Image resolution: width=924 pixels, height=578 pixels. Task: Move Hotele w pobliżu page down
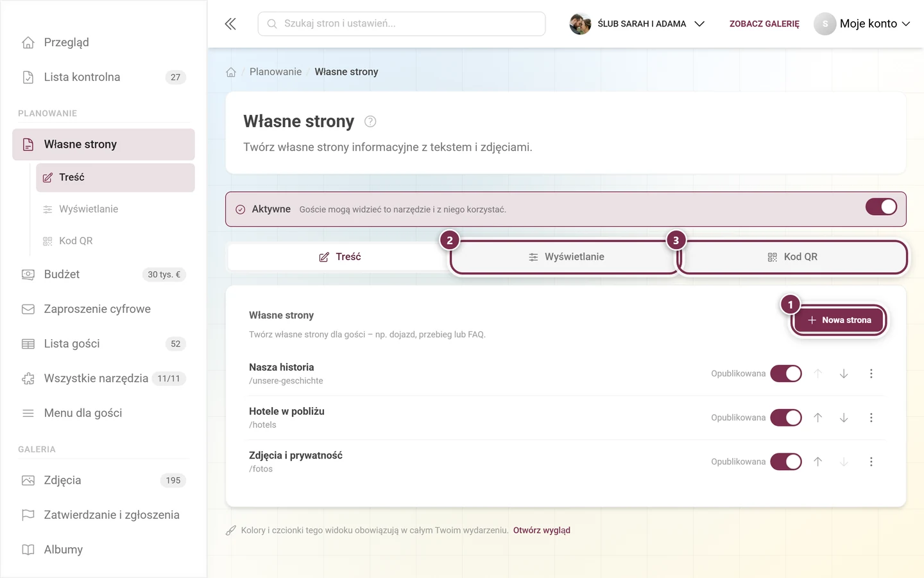tap(844, 417)
